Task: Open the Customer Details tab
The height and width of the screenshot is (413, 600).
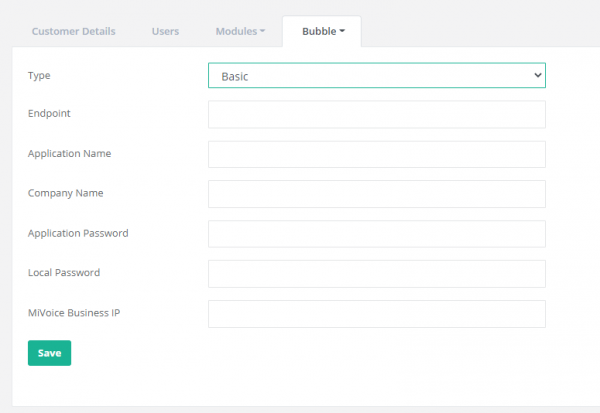Action: click(x=73, y=31)
